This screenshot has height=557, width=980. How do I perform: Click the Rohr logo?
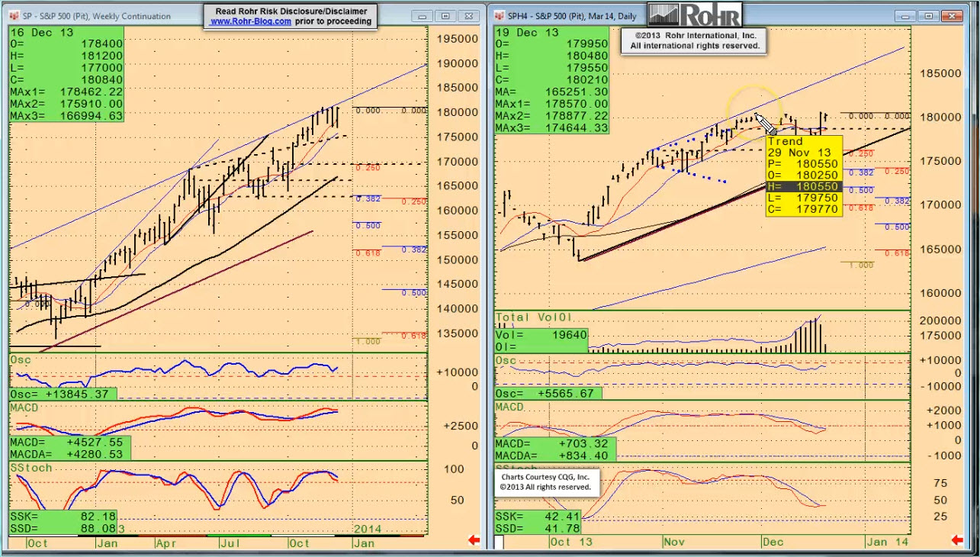694,14
